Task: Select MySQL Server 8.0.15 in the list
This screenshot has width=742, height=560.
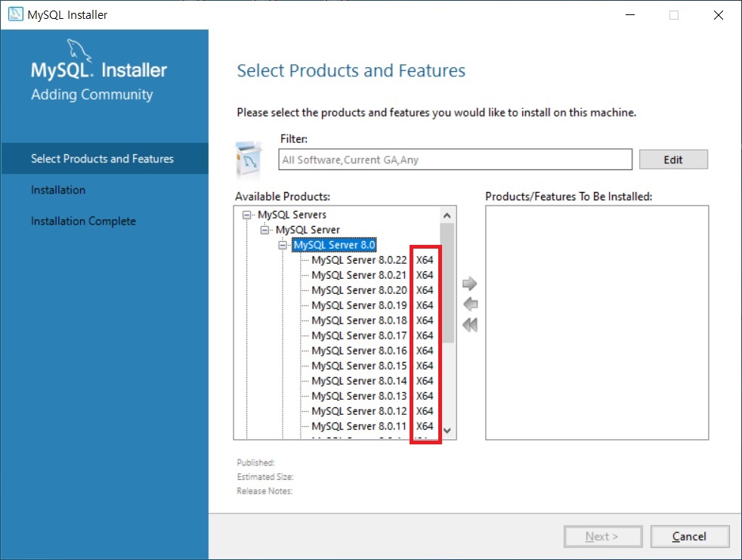Action: pos(372,366)
